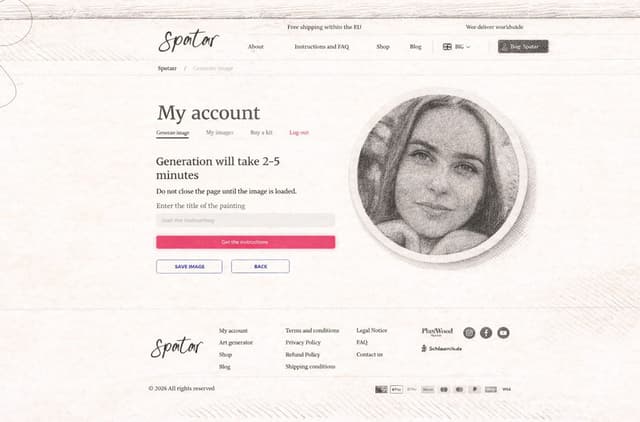Image resolution: width=640 pixels, height=422 pixels.
Task: Click the PlayWood partner logo
Action: (437, 331)
